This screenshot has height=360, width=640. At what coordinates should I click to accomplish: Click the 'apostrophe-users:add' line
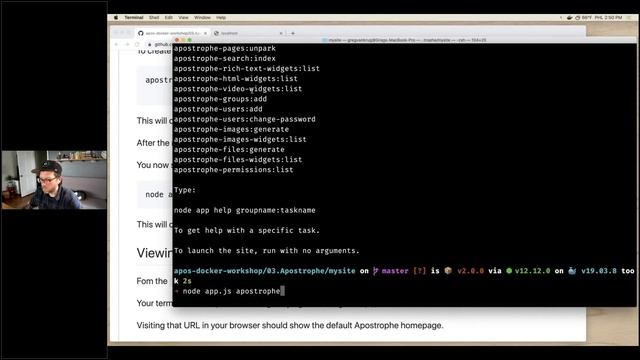point(218,109)
